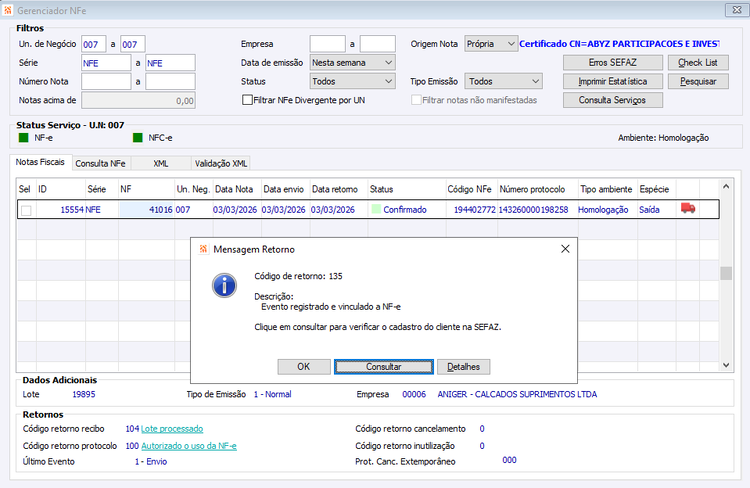Tick the Sel checkbox for note 15554

(x=26, y=210)
